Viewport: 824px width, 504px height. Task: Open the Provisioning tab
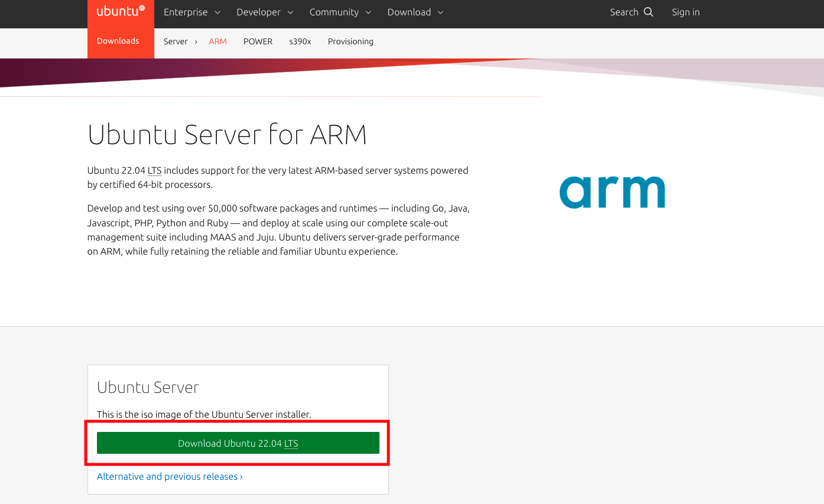351,41
